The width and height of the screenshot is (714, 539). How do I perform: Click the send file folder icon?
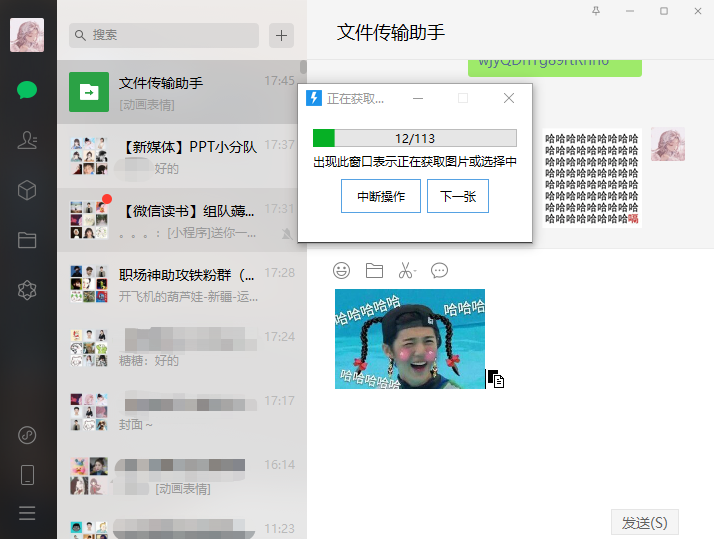coord(374,270)
